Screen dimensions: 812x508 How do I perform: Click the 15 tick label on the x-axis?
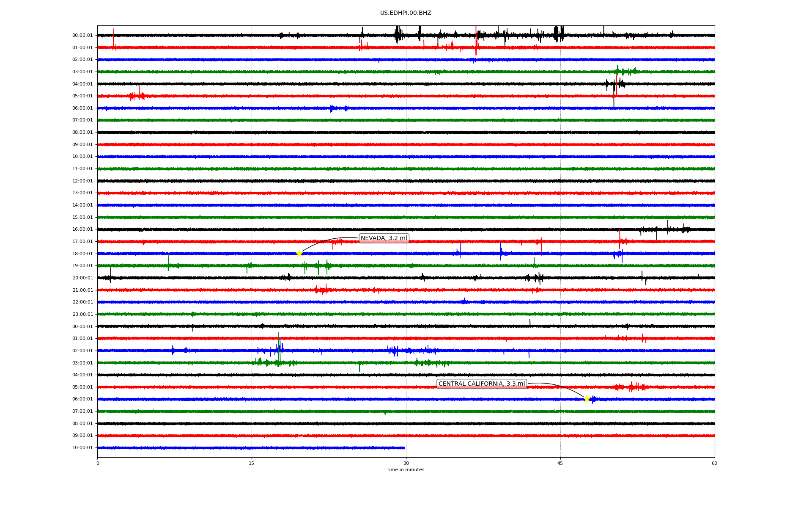coord(252,463)
